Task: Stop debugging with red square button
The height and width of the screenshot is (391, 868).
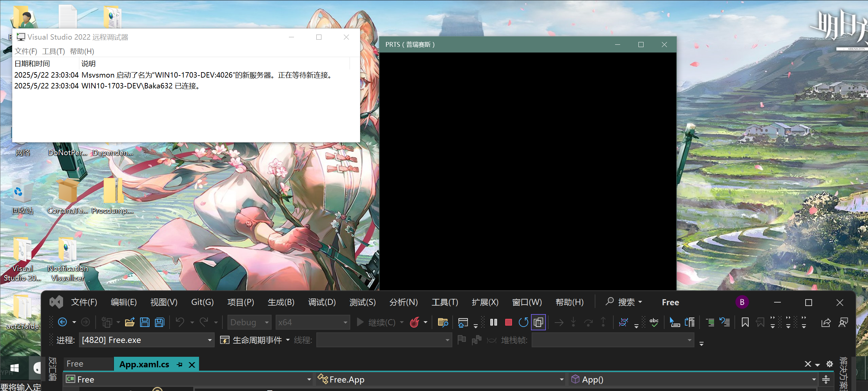Action: (508, 322)
